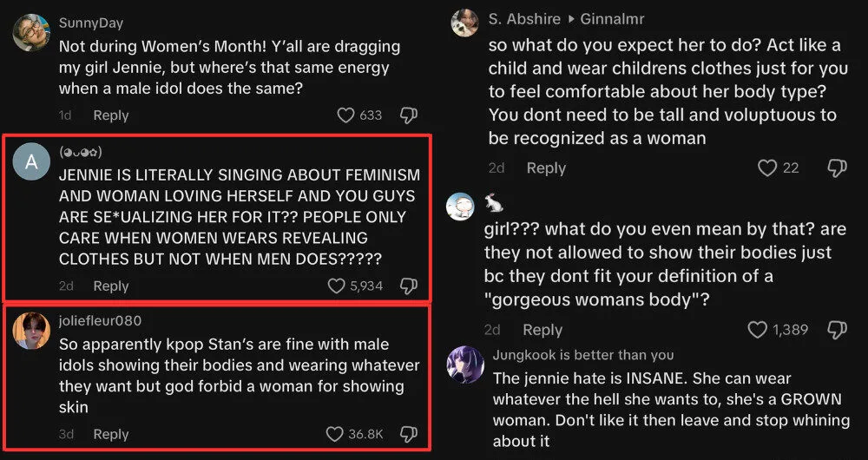
Task: Heart the all-caps JENNIE feminism comment
Action: 337,286
